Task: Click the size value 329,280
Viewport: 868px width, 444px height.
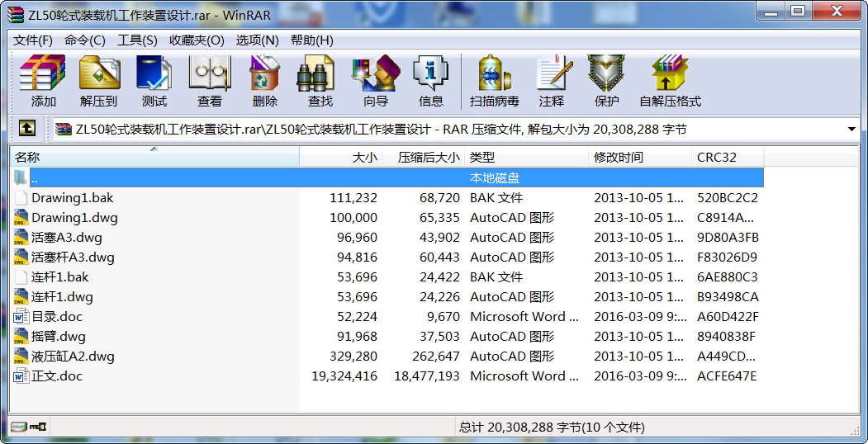Action: coord(353,356)
